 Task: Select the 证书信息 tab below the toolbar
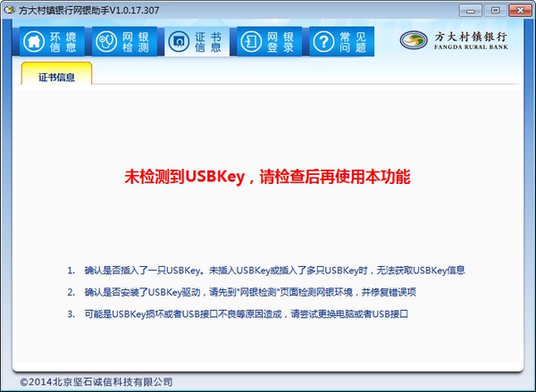tap(56, 77)
